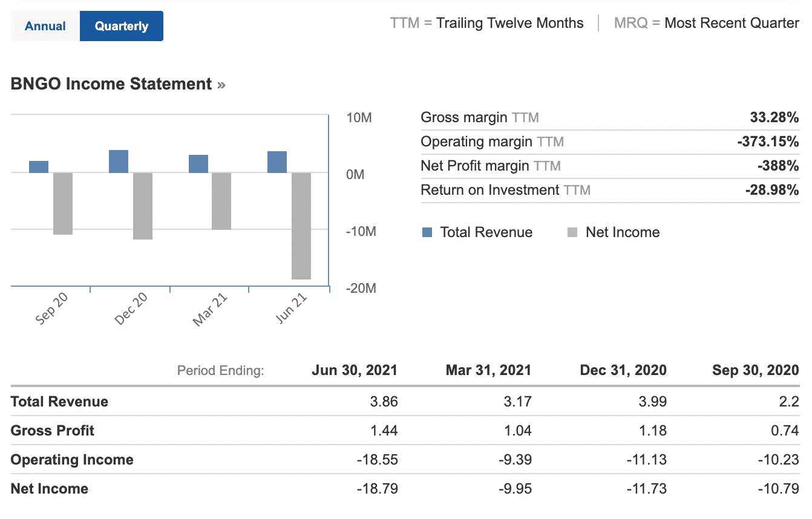Select the Quarterly tab

tap(122, 26)
